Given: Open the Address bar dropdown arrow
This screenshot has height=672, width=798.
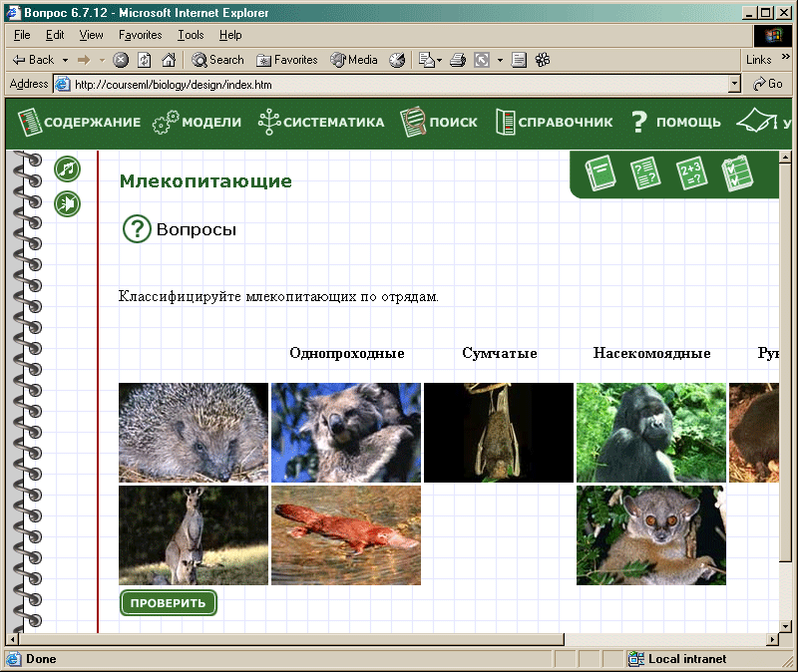Looking at the screenshot, I should pyautogui.click(x=735, y=85).
